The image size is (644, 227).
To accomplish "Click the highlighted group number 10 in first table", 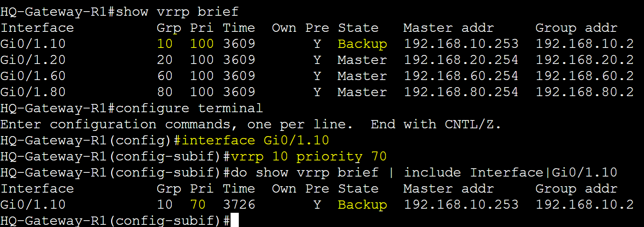I will (165, 44).
